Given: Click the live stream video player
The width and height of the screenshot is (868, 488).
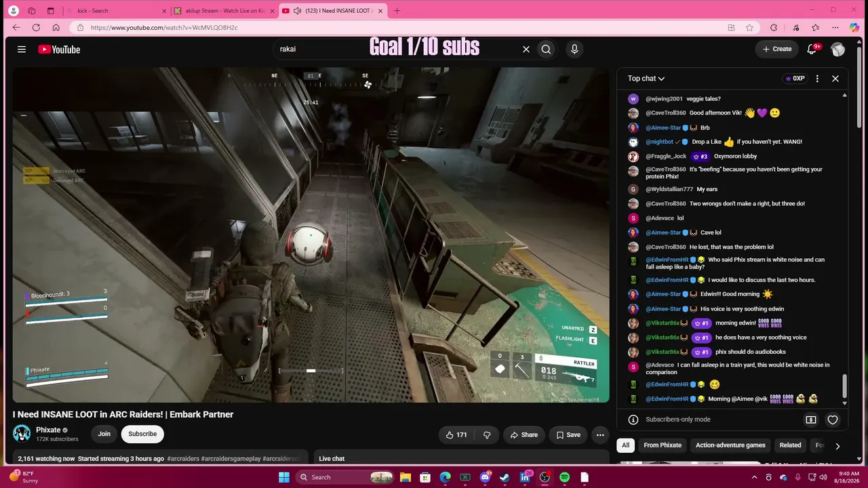Looking at the screenshot, I should tap(311, 235).
